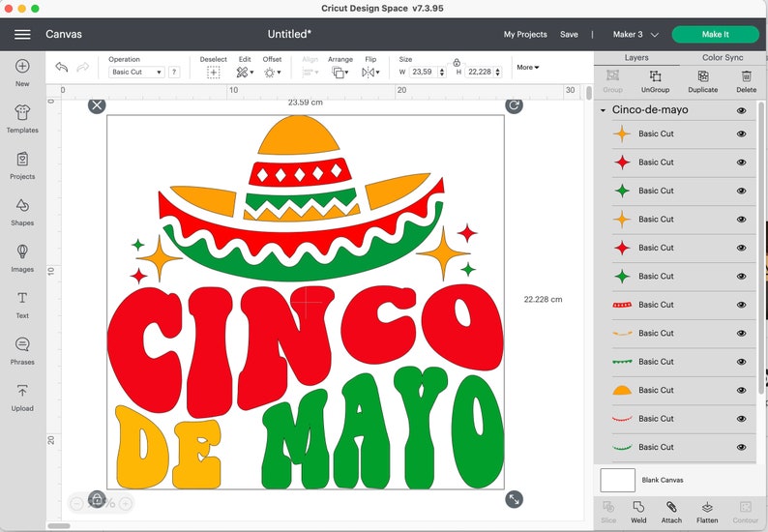Open the Projects panel

[x=22, y=165]
